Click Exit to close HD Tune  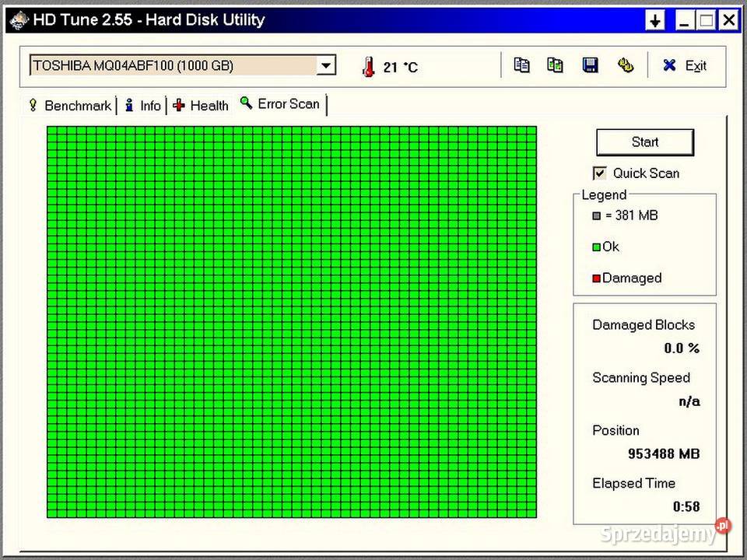coord(684,65)
